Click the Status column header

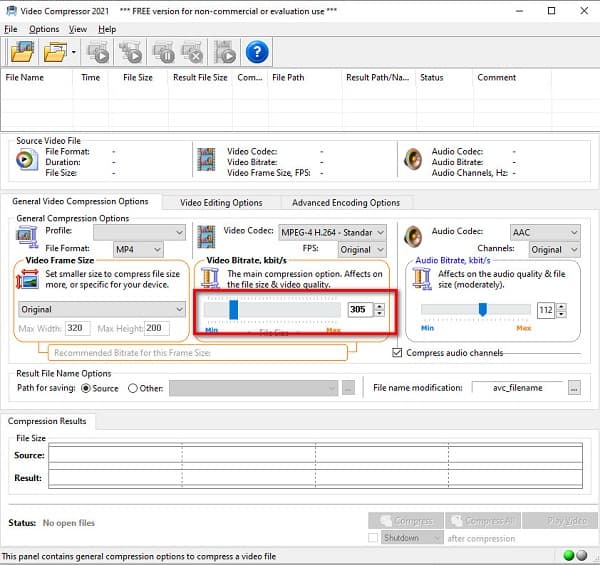point(444,77)
